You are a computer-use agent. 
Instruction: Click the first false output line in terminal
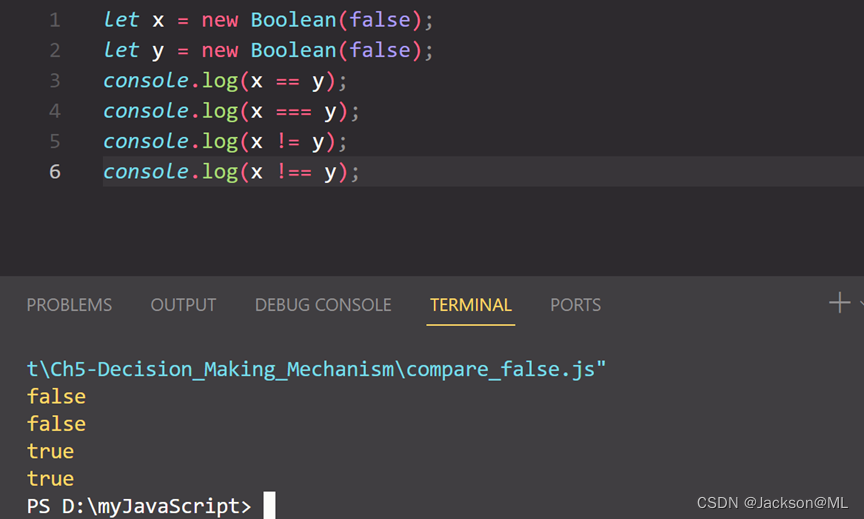click(56, 397)
